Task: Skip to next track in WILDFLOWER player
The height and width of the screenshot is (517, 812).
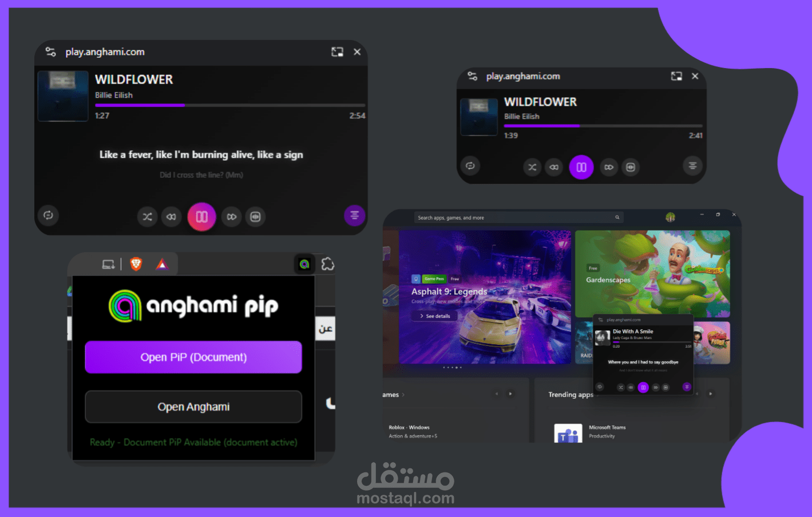Action: (231, 217)
